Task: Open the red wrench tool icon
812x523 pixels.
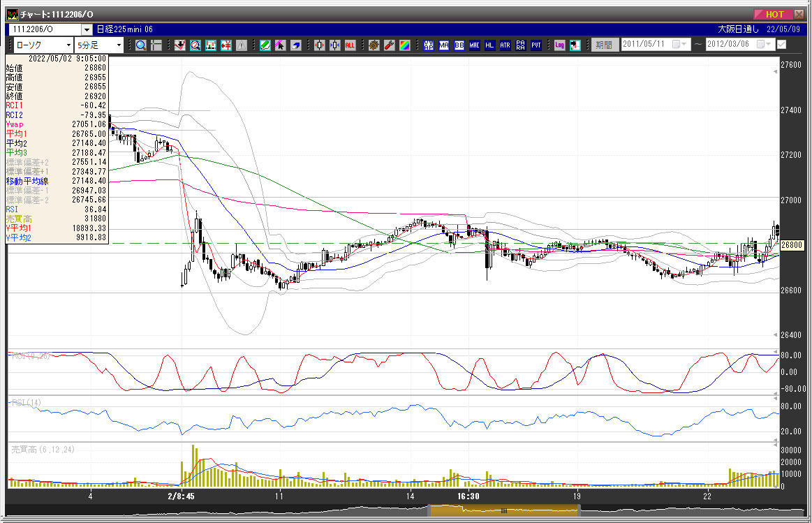Action: [390, 45]
